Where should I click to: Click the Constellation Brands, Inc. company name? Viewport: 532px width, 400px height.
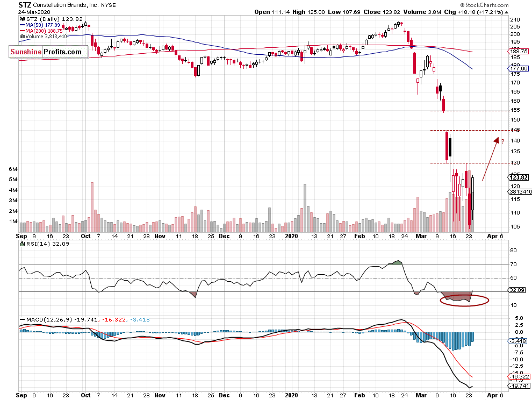pyautogui.click(x=66, y=5)
